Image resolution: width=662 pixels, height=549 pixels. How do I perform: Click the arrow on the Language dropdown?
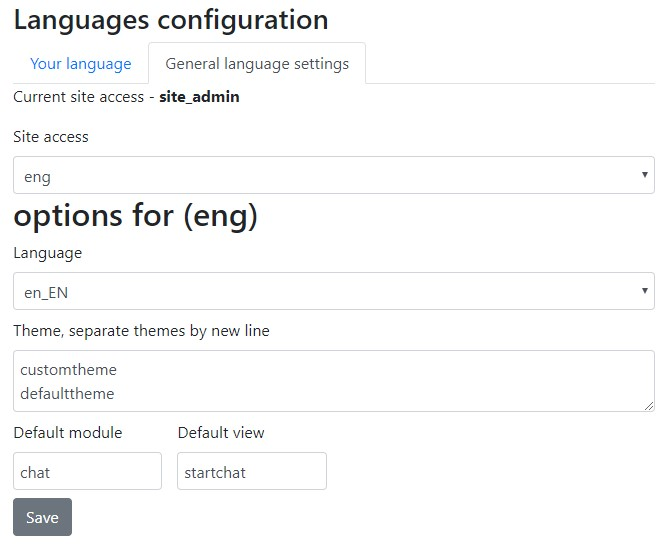click(x=645, y=290)
